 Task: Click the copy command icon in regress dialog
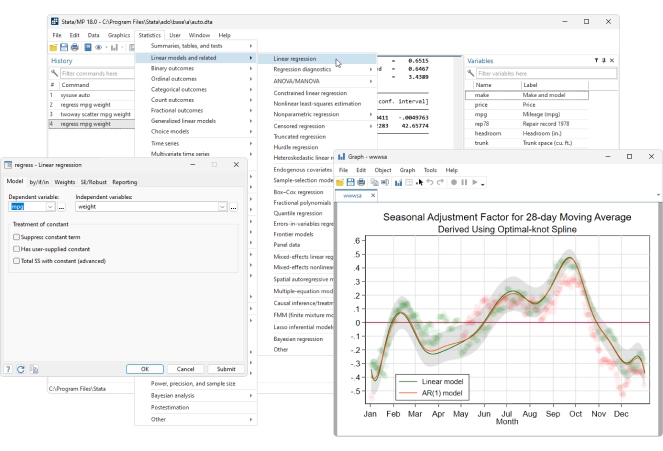coord(32,369)
